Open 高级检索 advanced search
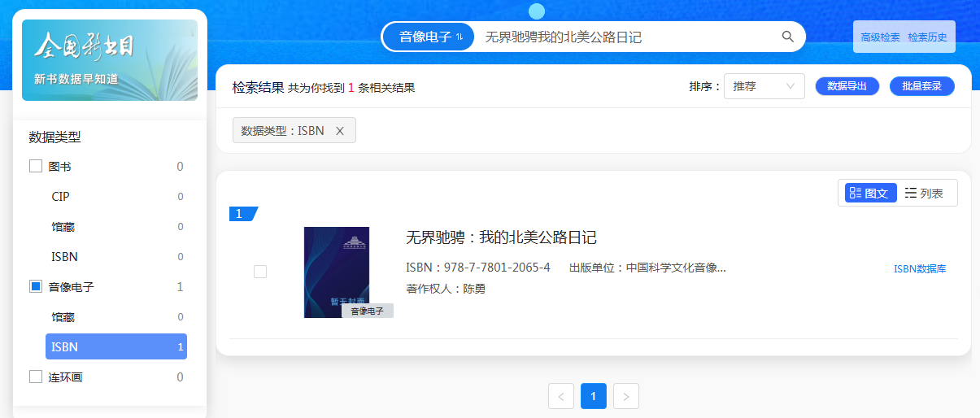 [x=880, y=37]
